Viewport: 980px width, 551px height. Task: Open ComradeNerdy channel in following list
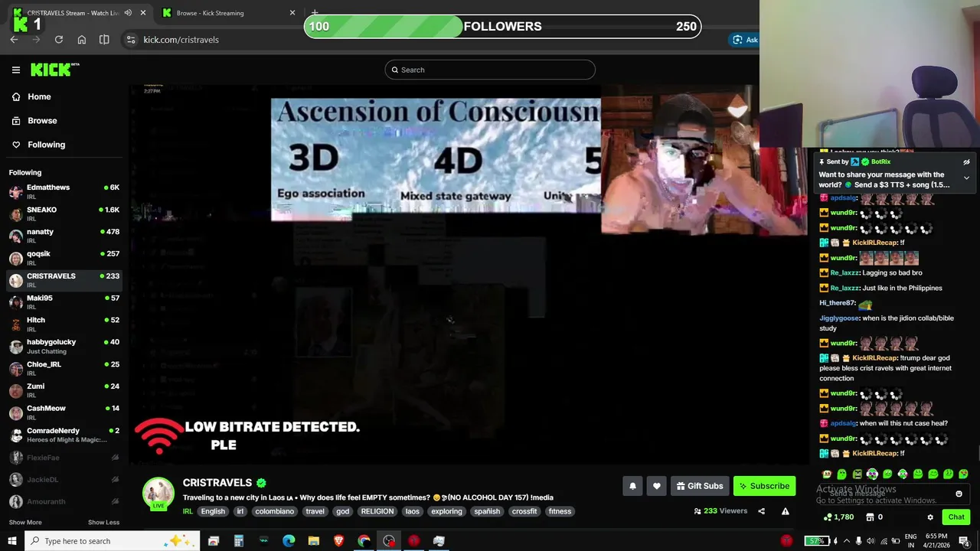coord(64,435)
